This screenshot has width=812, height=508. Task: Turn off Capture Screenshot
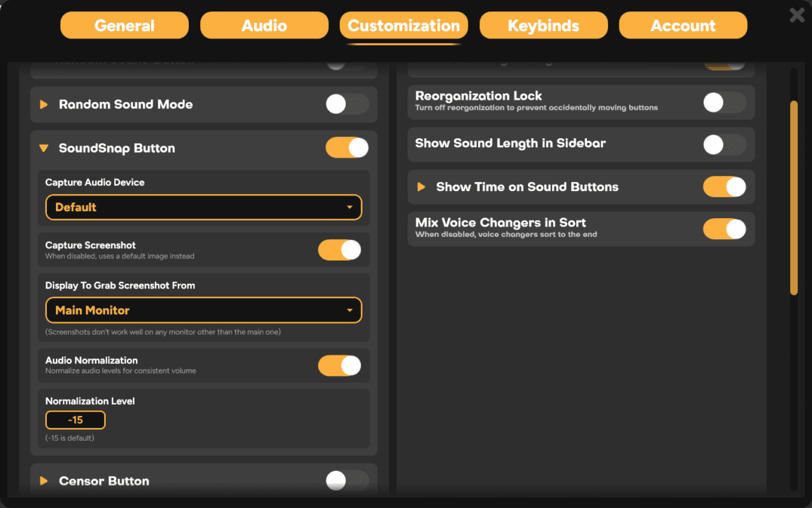pyautogui.click(x=339, y=250)
